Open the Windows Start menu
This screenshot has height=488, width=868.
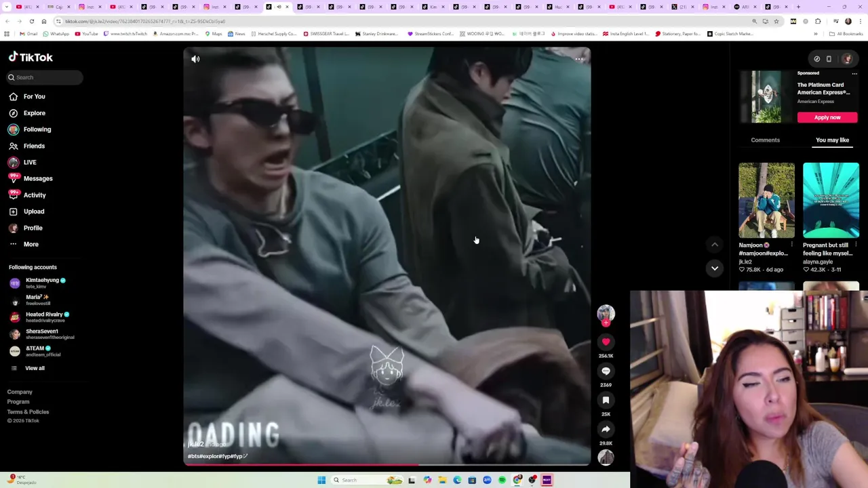321,480
